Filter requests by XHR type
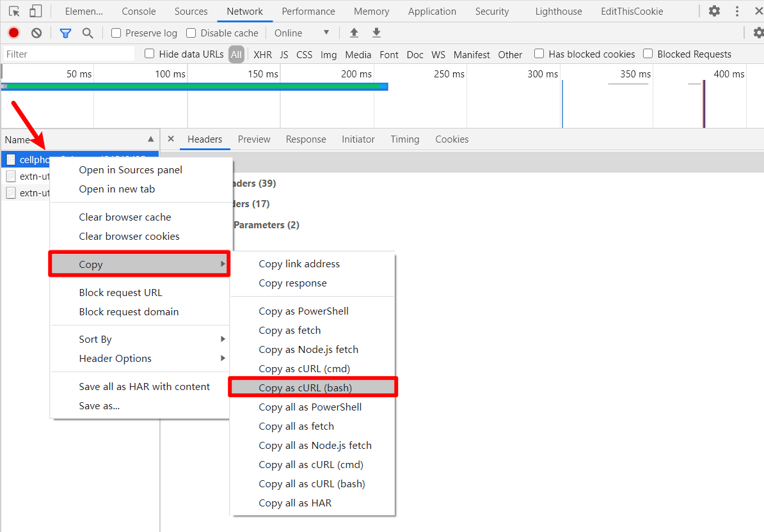Viewport: 764px width, 532px height. [262, 54]
